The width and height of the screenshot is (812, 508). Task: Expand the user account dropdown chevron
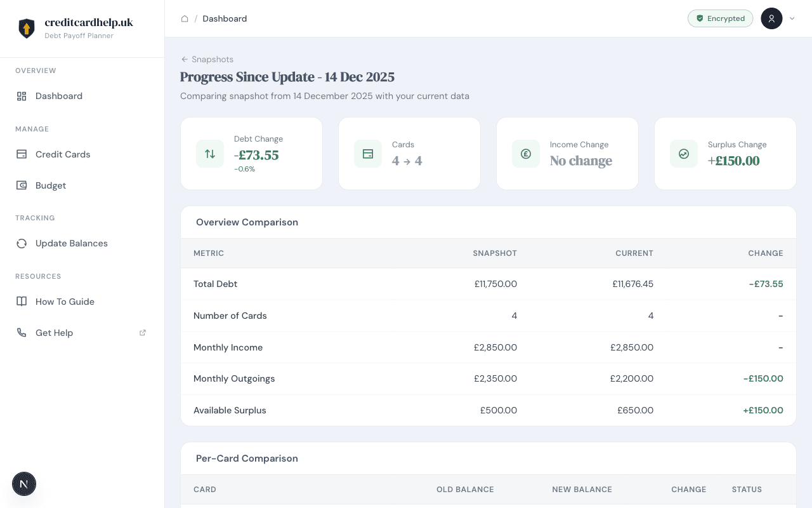click(x=792, y=18)
